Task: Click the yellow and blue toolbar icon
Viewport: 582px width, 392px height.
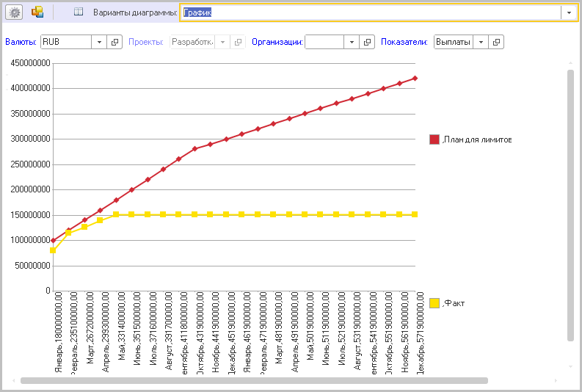Action: pos(37,12)
